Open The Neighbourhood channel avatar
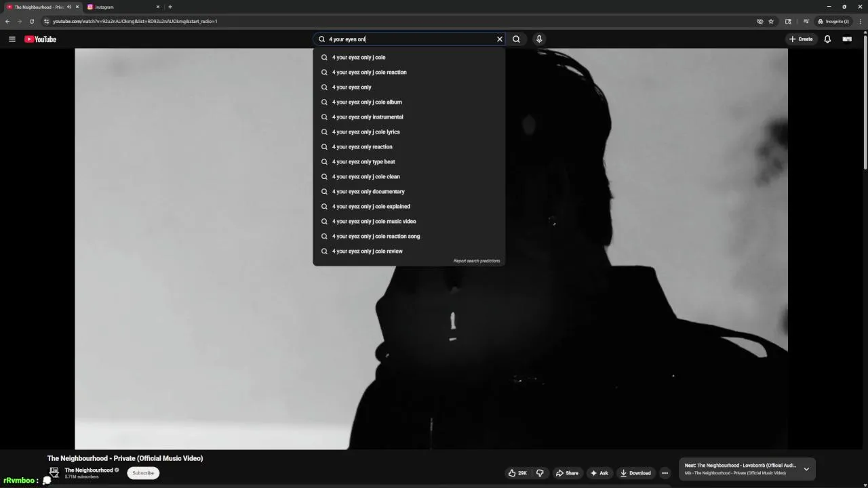Image resolution: width=868 pixels, height=488 pixels. 54,472
